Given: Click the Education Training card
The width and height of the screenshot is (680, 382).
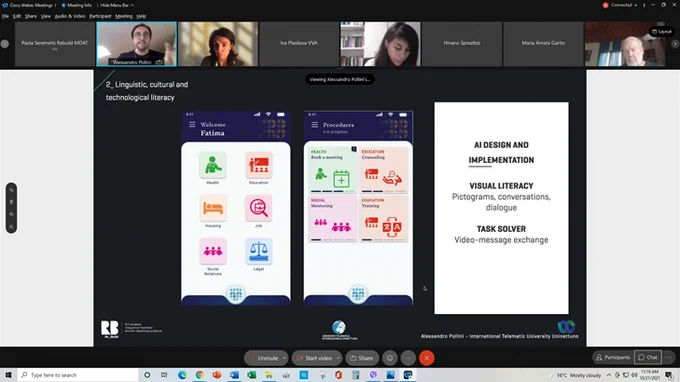Looking at the screenshot, I should coord(384,219).
